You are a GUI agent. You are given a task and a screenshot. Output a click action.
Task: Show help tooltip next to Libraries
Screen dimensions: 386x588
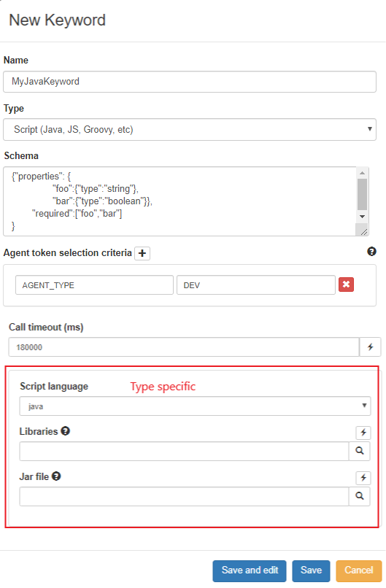(x=65, y=431)
